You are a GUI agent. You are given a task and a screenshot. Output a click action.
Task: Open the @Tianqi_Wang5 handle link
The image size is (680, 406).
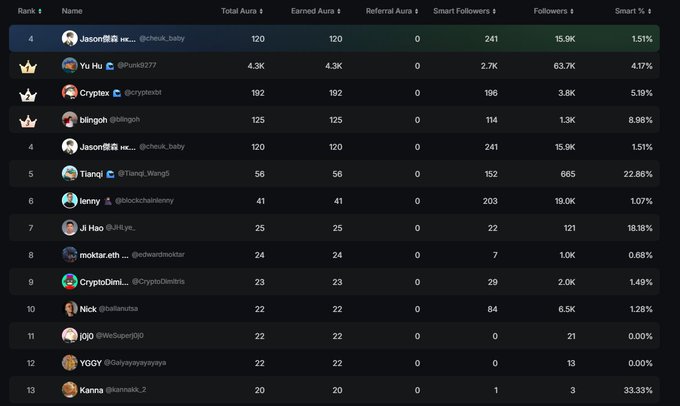(x=144, y=174)
